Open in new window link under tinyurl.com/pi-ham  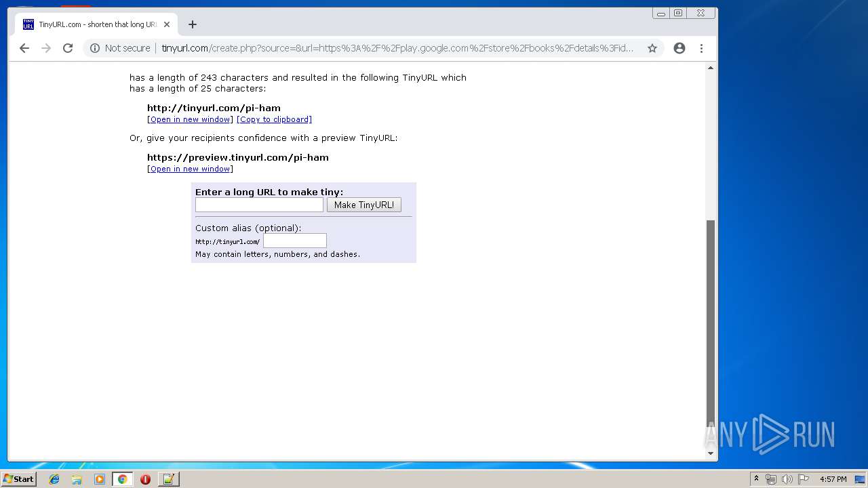tap(190, 119)
